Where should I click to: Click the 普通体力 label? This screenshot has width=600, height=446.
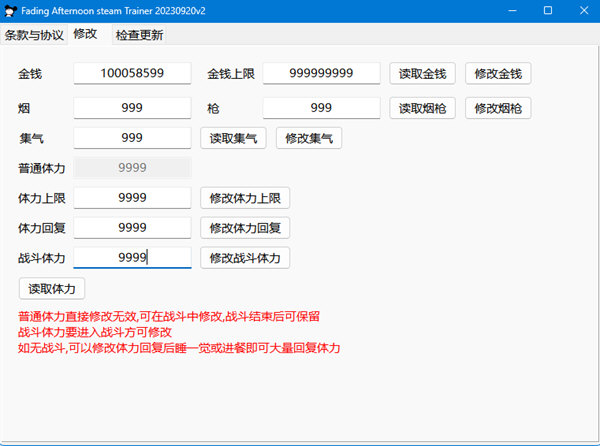click(42, 168)
